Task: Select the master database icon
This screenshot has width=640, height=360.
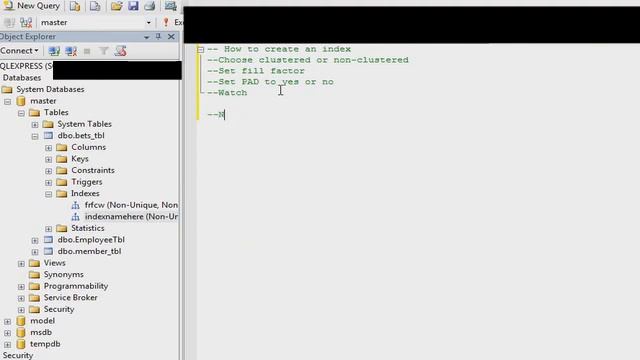Action: (x=21, y=101)
